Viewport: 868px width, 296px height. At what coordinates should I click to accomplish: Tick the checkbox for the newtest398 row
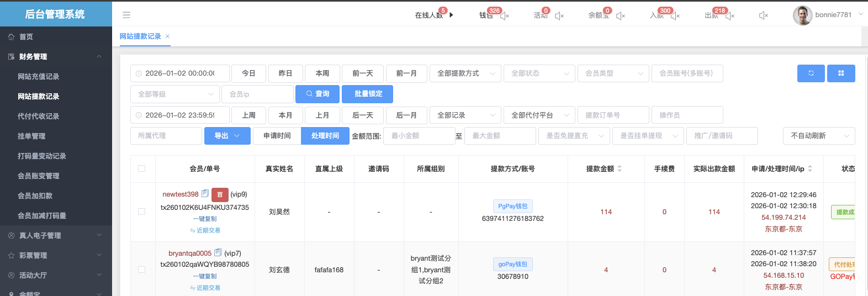[x=142, y=212]
